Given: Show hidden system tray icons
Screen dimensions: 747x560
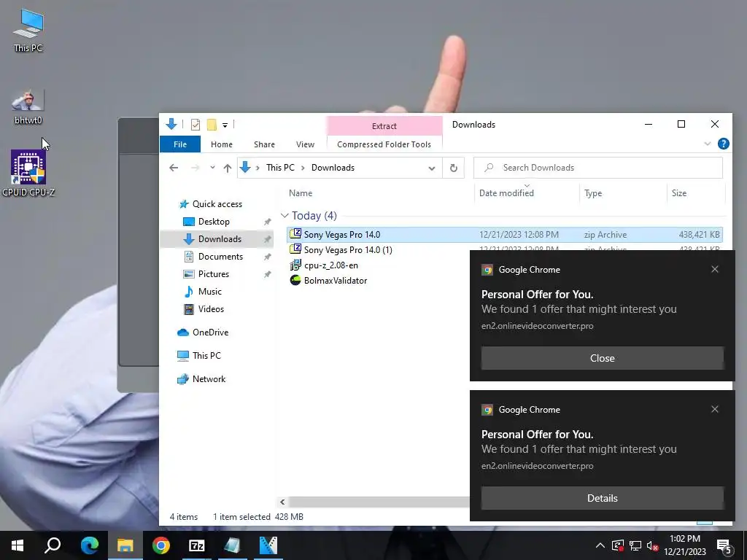Looking at the screenshot, I should [600, 545].
